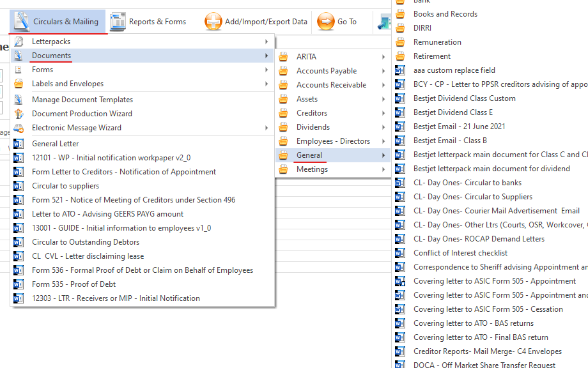Click the Add/Import/Export Data icon
588x368 pixels.
[x=213, y=21]
